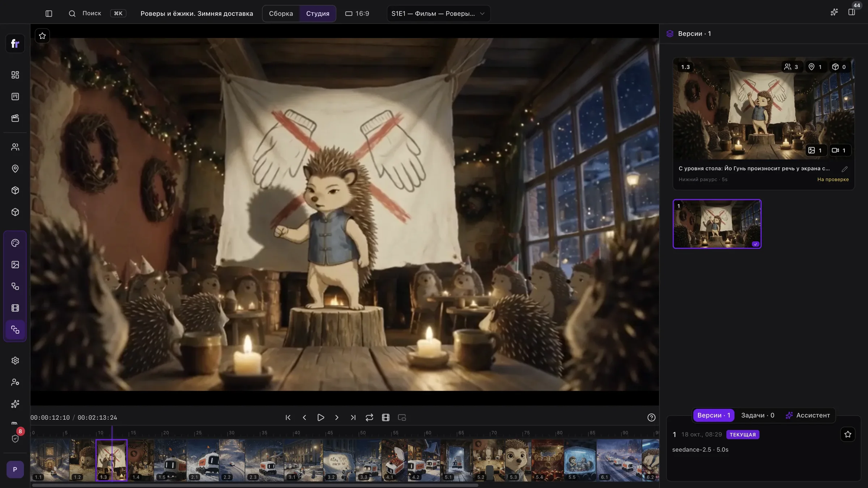This screenshot has height=488, width=868.
Task: Toggle favorite star on the preview
Action: click(42, 36)
